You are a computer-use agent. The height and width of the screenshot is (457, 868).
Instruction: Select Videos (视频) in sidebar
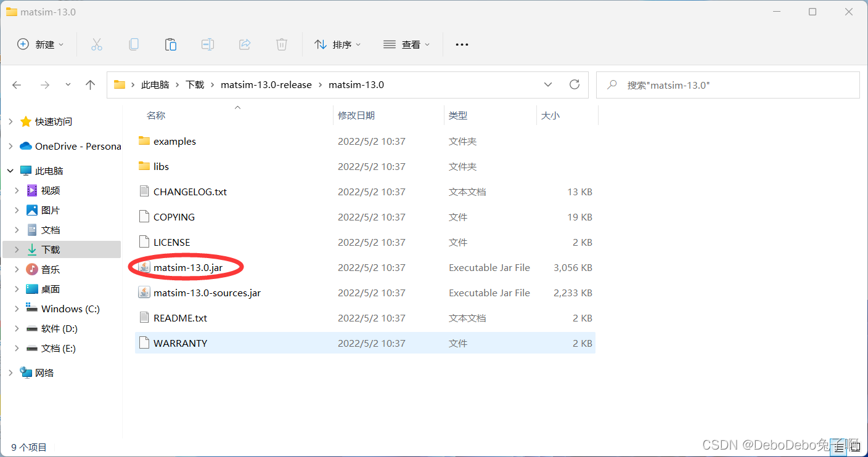click(x=50, y=190)
